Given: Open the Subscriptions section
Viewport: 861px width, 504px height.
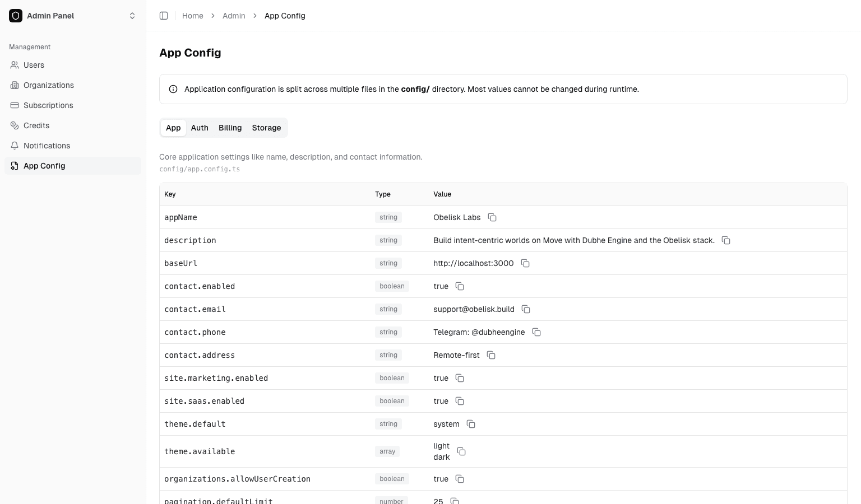Looking at the screenshot, I should 48,105.
